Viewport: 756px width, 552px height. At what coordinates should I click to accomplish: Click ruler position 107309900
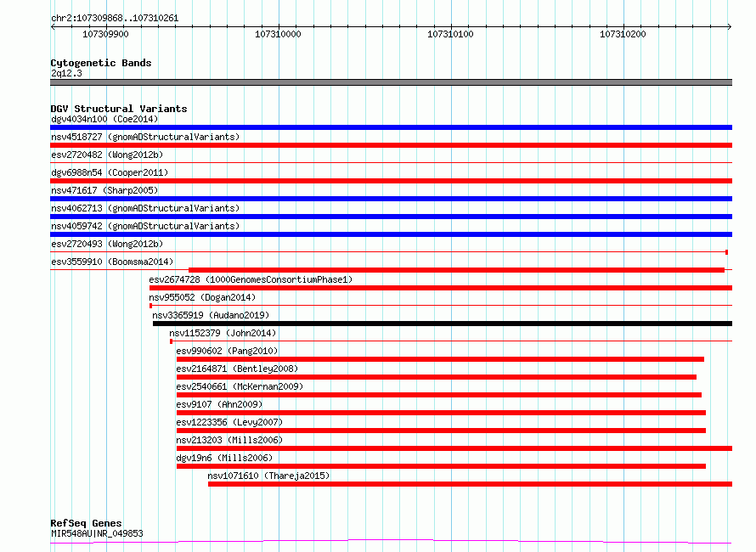point(105,34)
